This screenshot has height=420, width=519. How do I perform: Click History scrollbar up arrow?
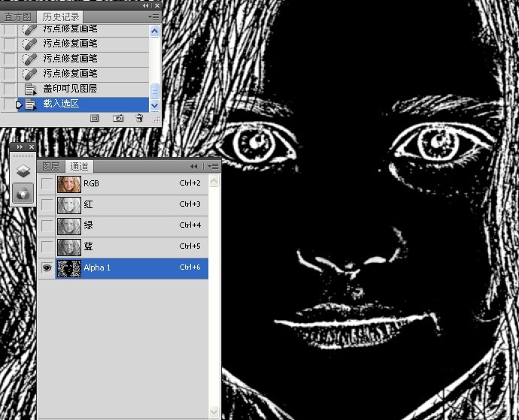click(x=155, y=31)
